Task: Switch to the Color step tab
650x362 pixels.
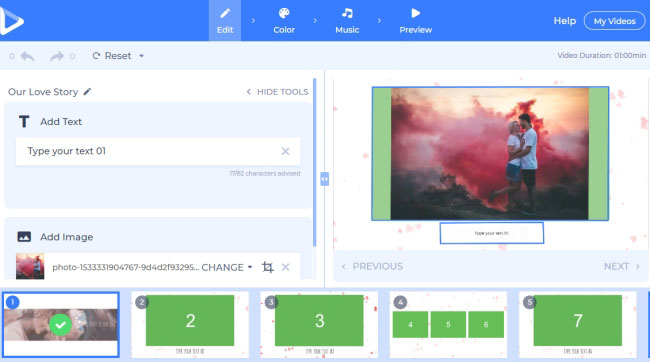Action: (284, 21)
